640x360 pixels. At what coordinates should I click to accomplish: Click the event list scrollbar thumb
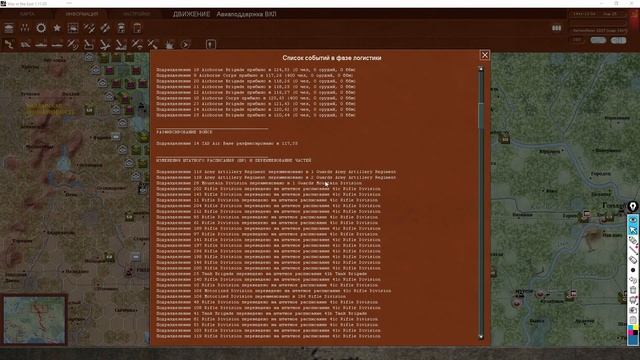481,116
